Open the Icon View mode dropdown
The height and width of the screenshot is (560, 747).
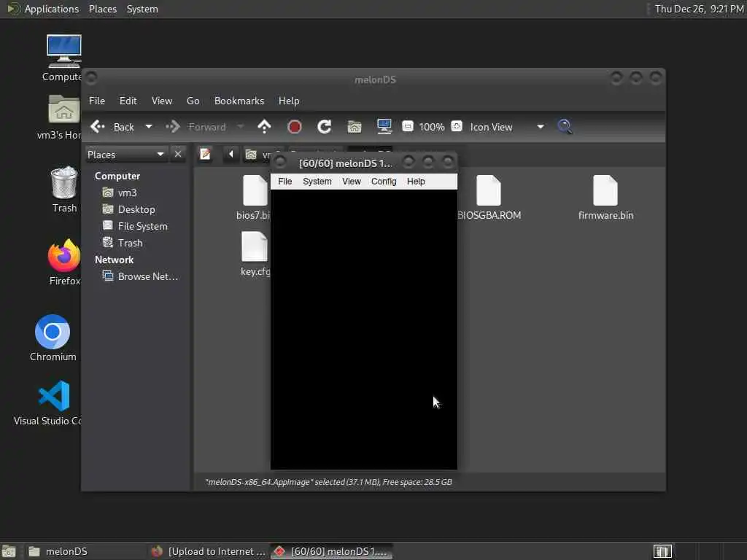[506, 127]
